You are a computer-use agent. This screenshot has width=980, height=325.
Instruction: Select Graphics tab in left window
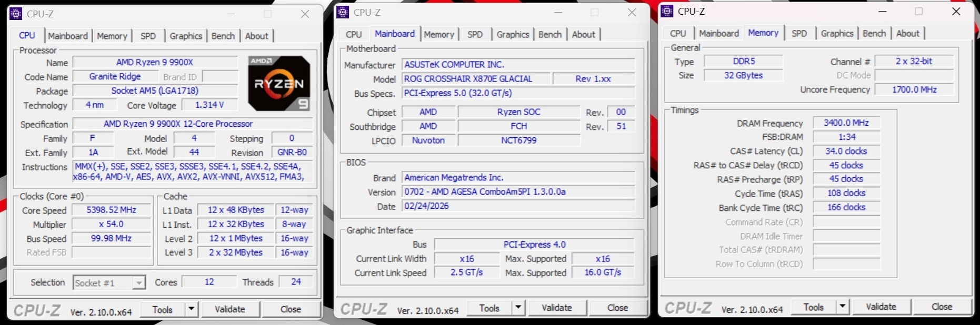tap(186, 36)
